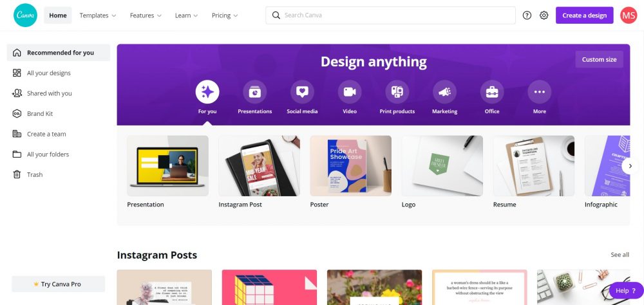Viewport: 644px width, 305px height.
Task: Click the Search Canva input field
Action: (391, 15)
